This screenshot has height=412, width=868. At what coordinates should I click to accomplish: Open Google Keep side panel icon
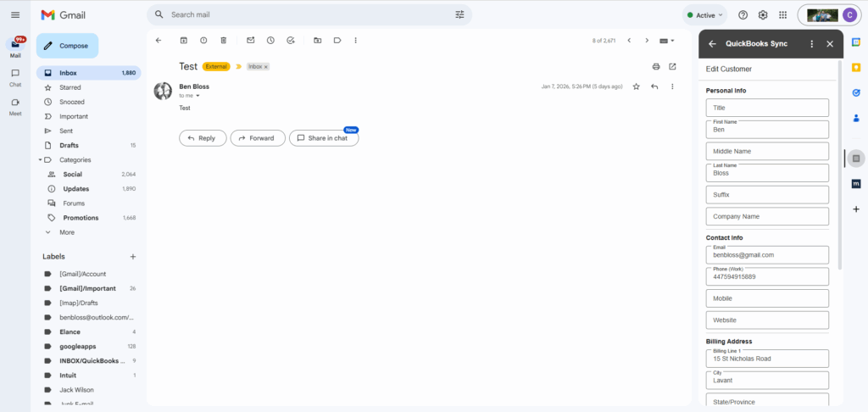coord(856,67)
